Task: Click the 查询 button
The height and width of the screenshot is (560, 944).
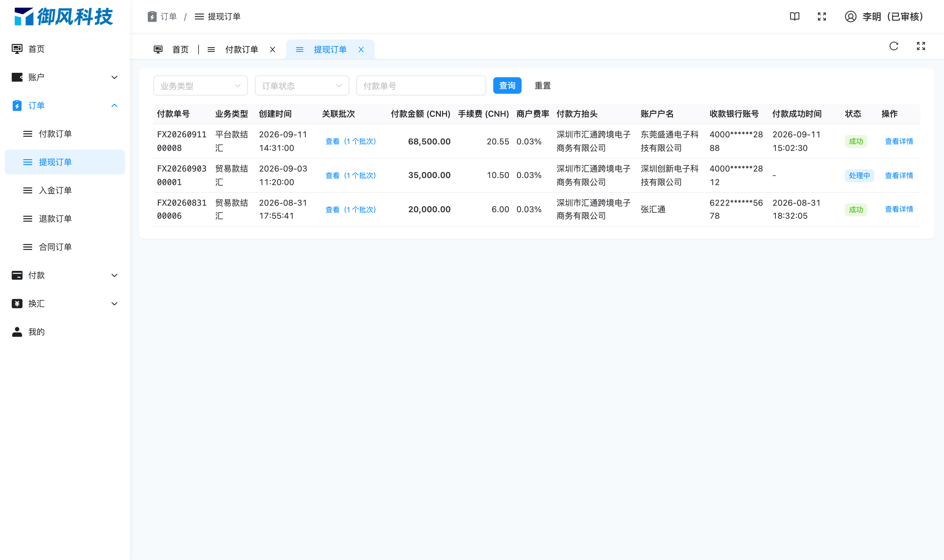Action: click(x=507, y=86)
